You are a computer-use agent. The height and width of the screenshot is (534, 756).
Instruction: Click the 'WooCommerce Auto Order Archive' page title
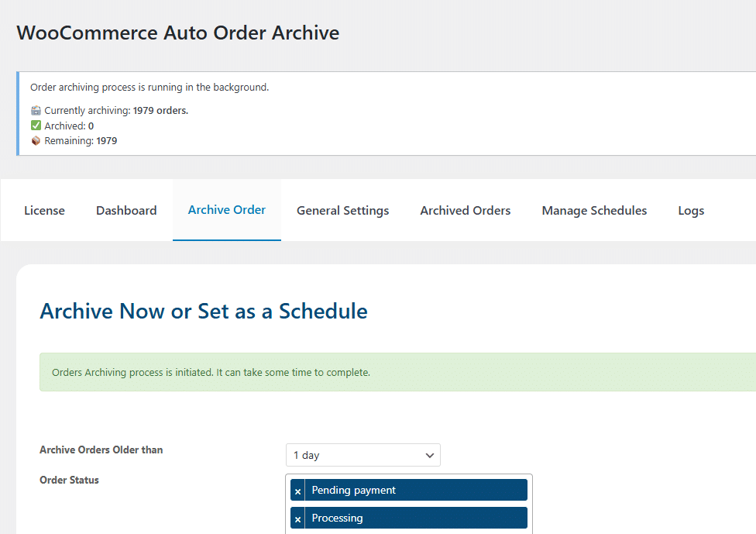(x=178, y=33)
